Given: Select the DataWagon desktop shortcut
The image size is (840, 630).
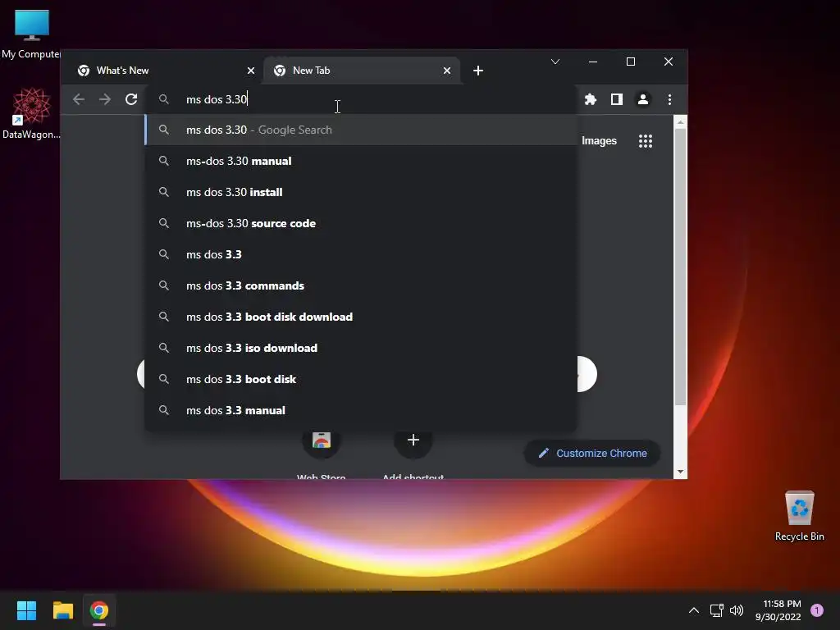Looking at the screenshot, I should 31,113.
